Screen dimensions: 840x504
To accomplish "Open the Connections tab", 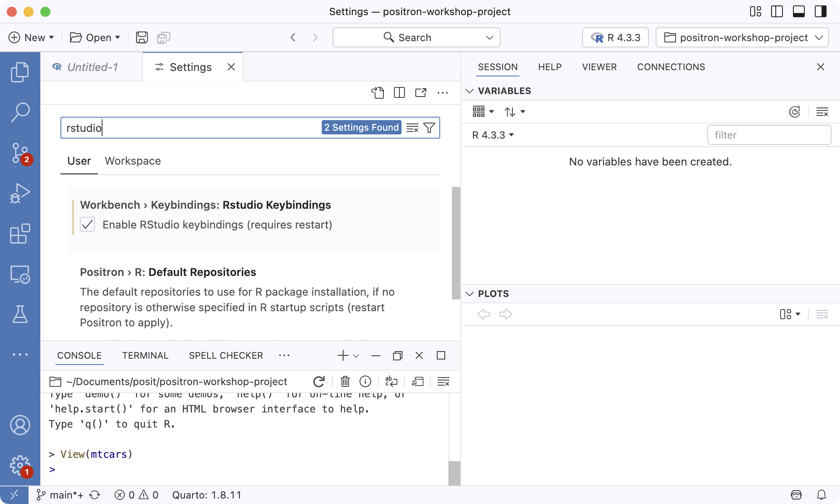I will (x=671, y=67).
